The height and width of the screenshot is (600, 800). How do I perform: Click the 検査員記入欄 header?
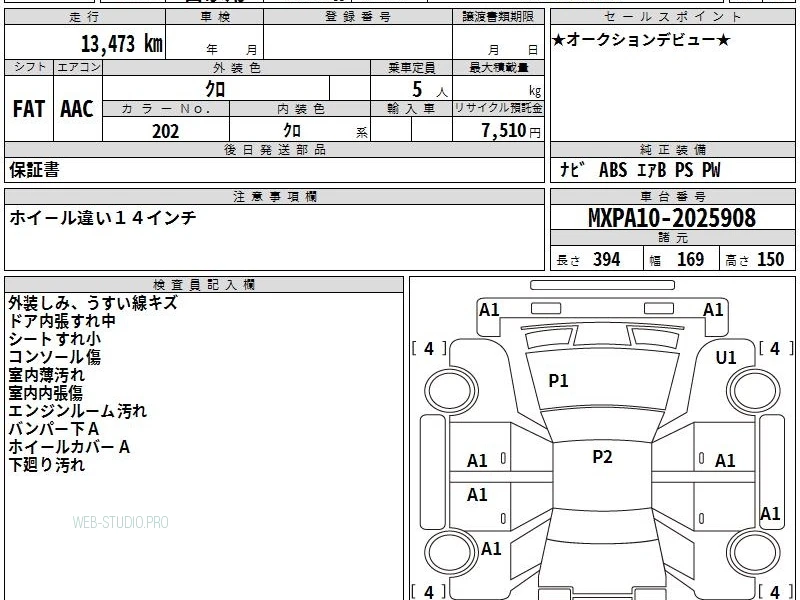(204, 285)
